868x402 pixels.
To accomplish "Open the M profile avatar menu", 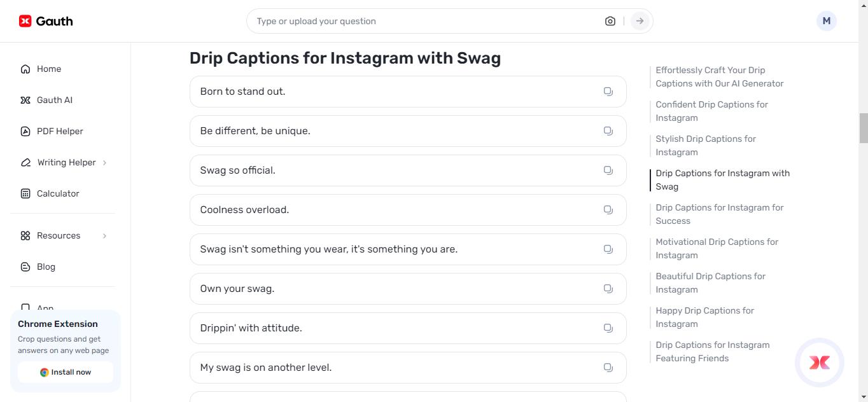I will click(x=826, y=20).
